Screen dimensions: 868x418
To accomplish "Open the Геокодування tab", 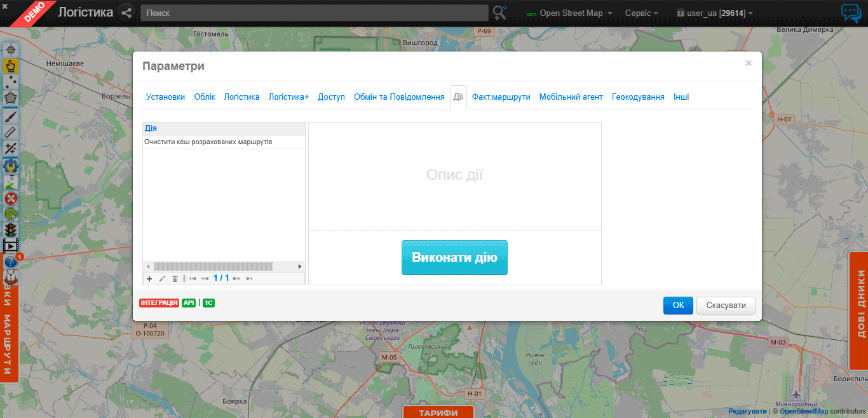I will (x=638, y=97).
